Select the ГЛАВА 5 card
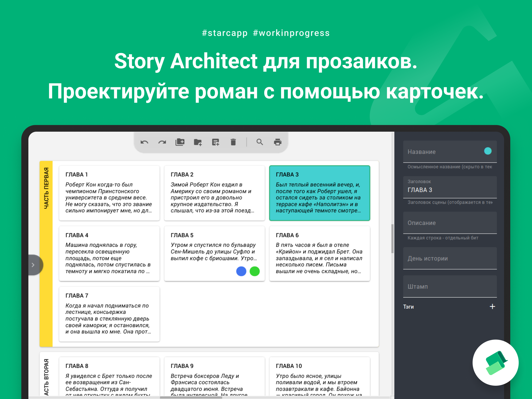This screenshot has width=532, height=399. [x=215, y=254]
